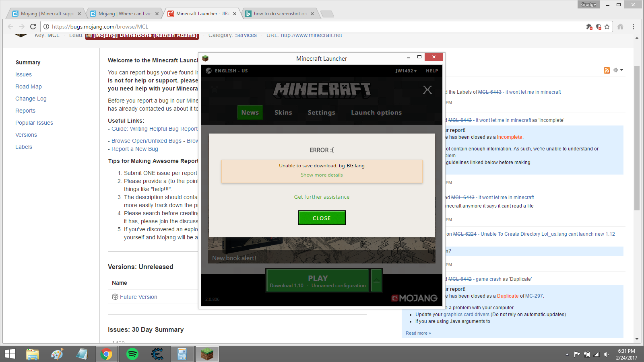Open File Explorer from the taskbar
The height and width of the screenshot is (362, 644).
pyautogui.click(x=33, y=354)
